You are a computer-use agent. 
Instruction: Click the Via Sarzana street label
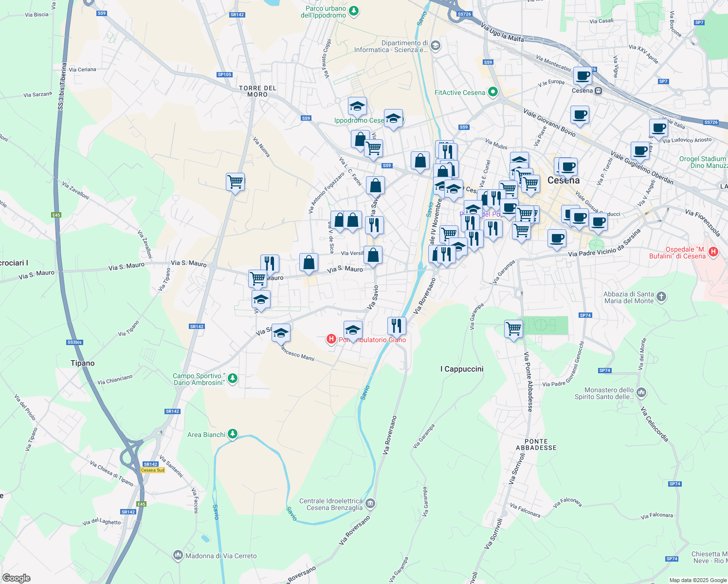(x=38, y=94)
